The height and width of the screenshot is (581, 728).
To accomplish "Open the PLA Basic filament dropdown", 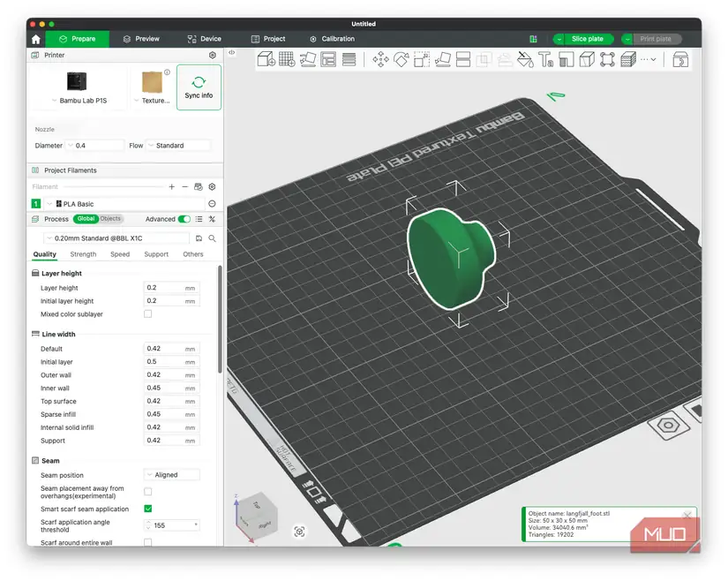I will (x=124, y=204).
